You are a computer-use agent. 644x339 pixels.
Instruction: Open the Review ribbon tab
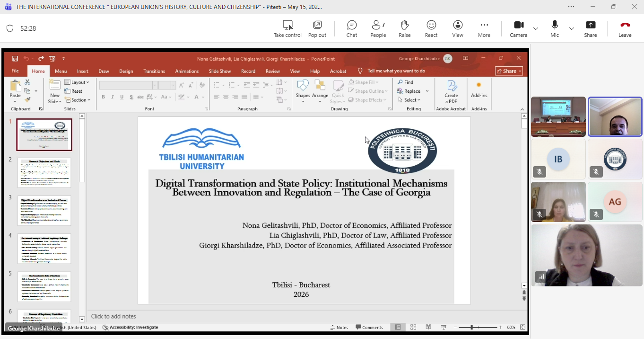pos(273,71)
